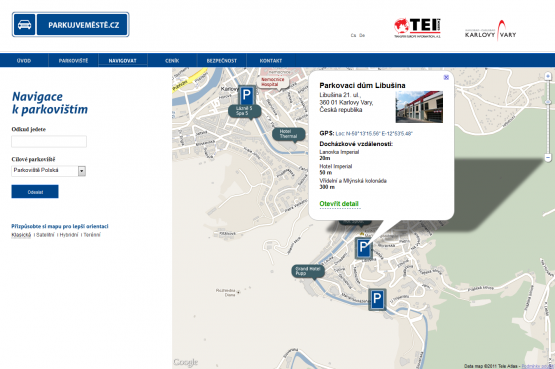Click the map zoom slider handle
This screenshot has height=369, width=555.
click(x=548, y=102)
